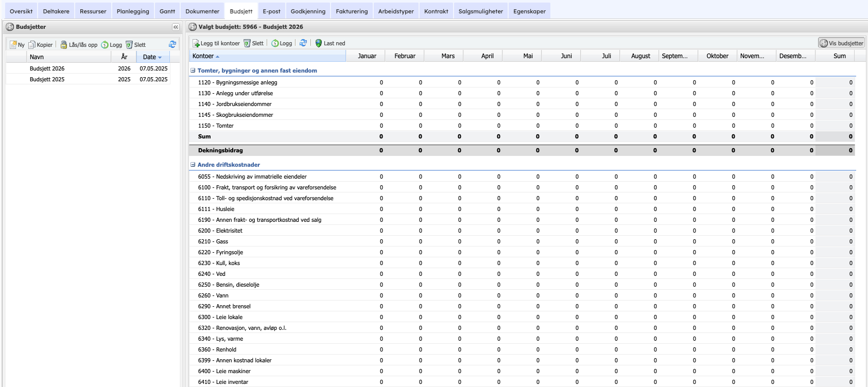Create a new budget with Ny

click(x=17, y=45)
